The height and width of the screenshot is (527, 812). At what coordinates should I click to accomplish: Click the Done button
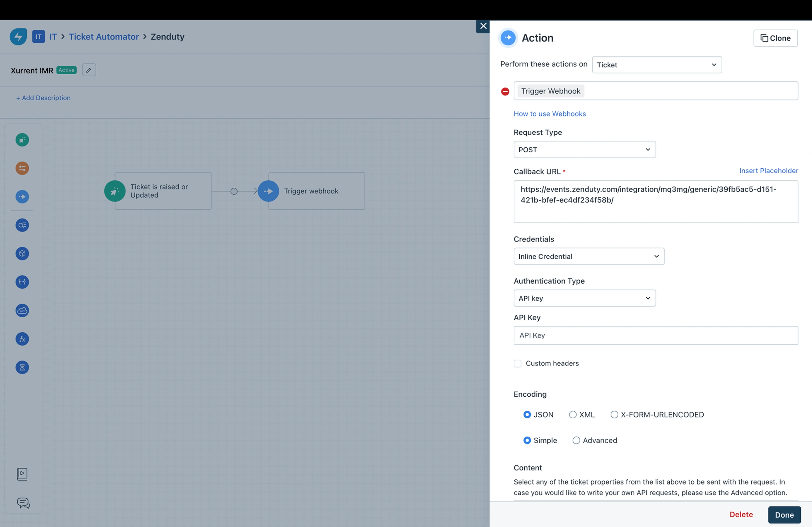coord(784,515)
